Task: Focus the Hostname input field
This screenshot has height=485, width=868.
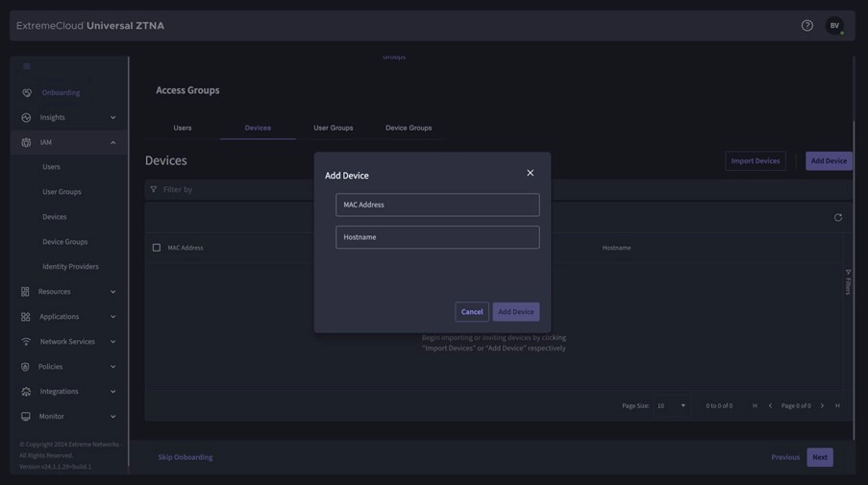Action: point(437,237)
